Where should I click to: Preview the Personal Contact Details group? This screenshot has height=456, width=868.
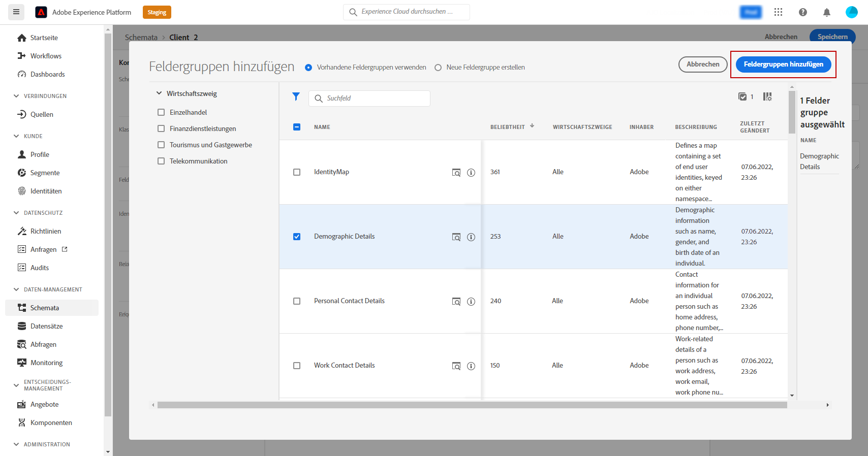(456, 302)
